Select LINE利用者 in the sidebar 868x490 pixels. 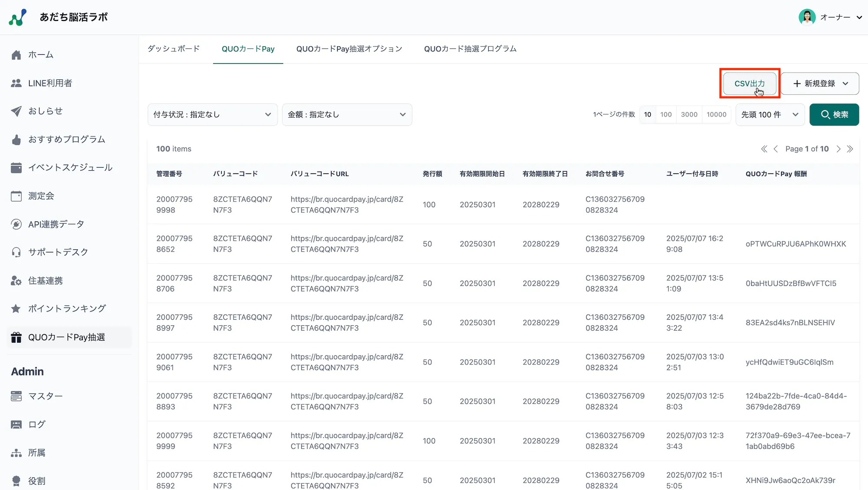[x=50, y=83]
